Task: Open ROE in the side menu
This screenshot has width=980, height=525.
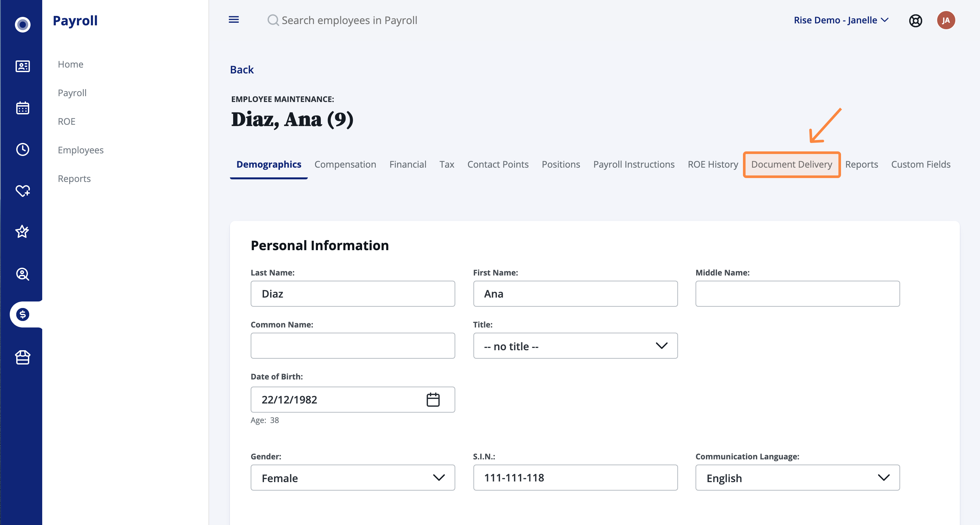Action: click(66, 122)
